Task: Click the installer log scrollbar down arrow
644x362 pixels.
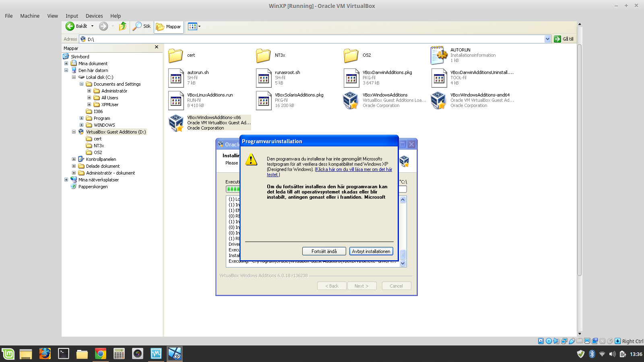Action: coord(402,263)
